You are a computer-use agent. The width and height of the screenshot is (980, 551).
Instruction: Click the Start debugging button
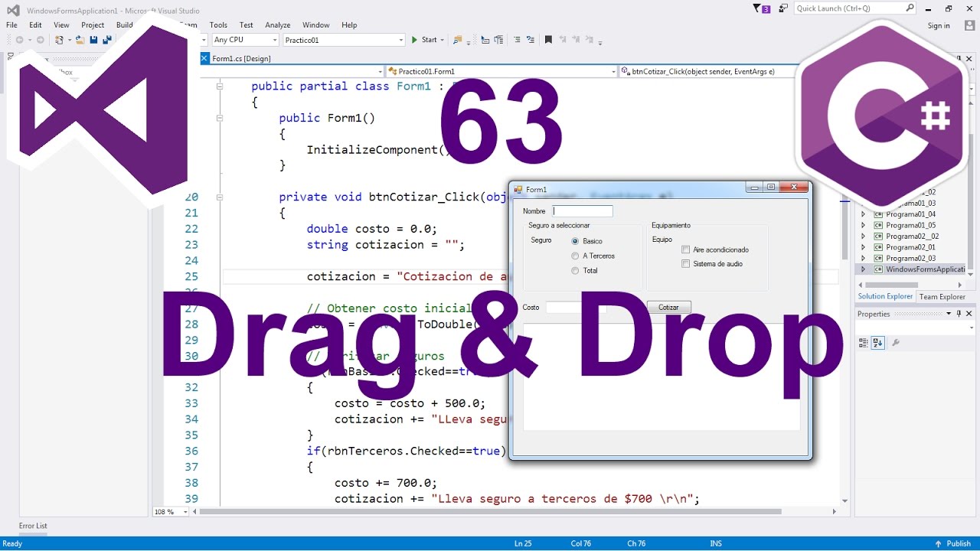424,40
